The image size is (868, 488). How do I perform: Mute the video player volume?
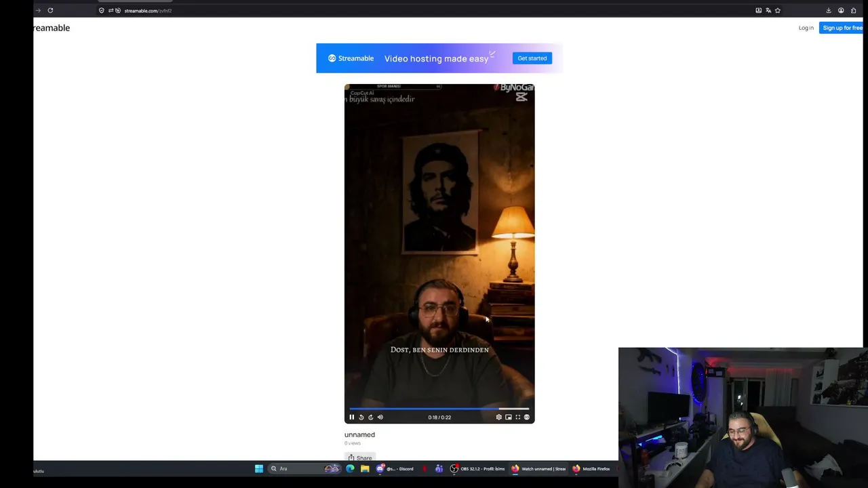(x=380, y=418)
